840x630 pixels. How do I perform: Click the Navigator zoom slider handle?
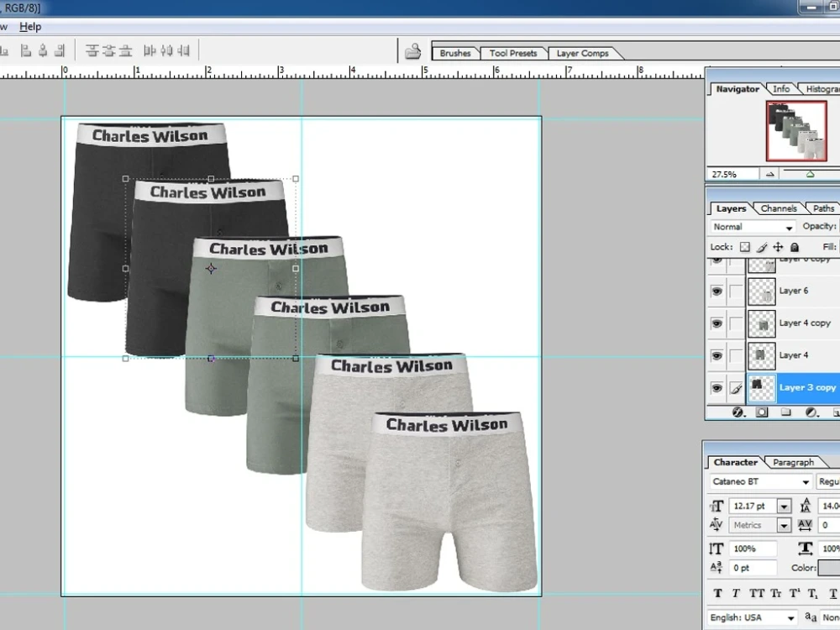point(810,174)
